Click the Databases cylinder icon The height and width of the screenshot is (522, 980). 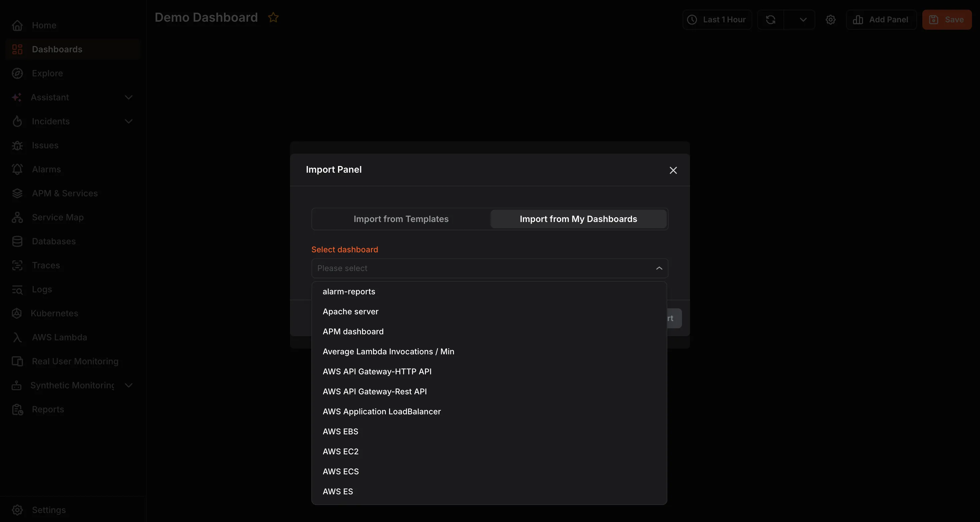point(17,241)
